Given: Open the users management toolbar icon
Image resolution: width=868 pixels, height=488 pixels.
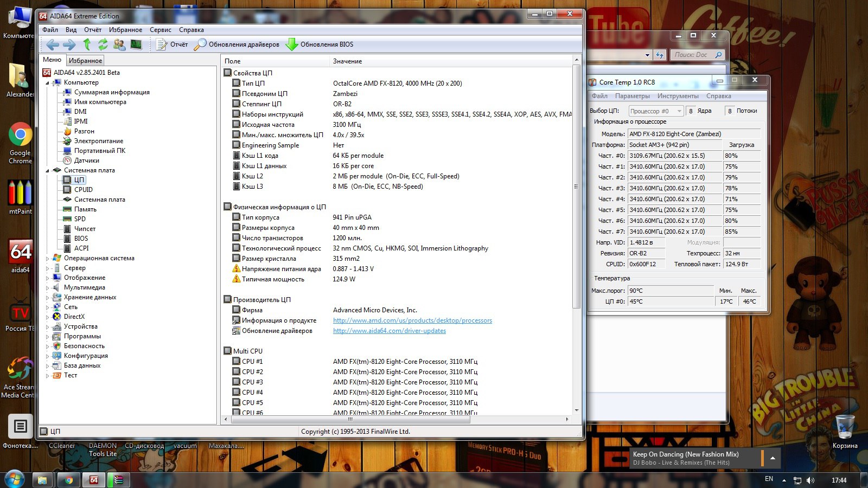Looking at the screenshot, I should coord(119,44).
